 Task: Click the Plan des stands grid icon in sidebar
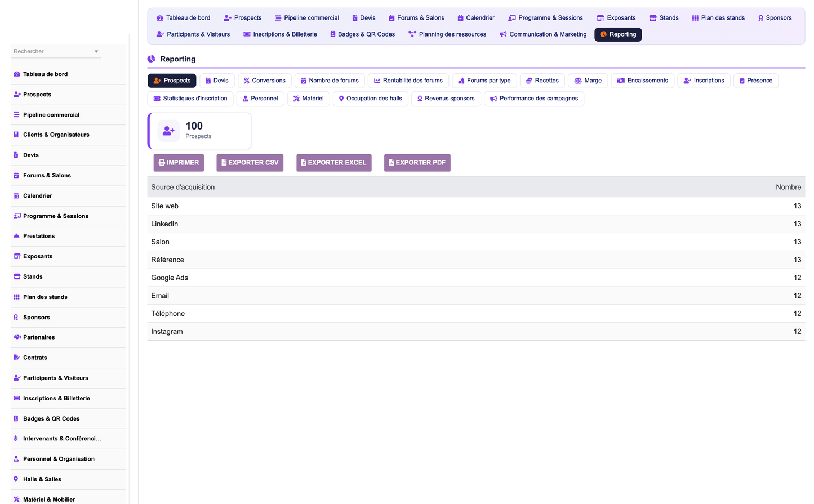16,297
